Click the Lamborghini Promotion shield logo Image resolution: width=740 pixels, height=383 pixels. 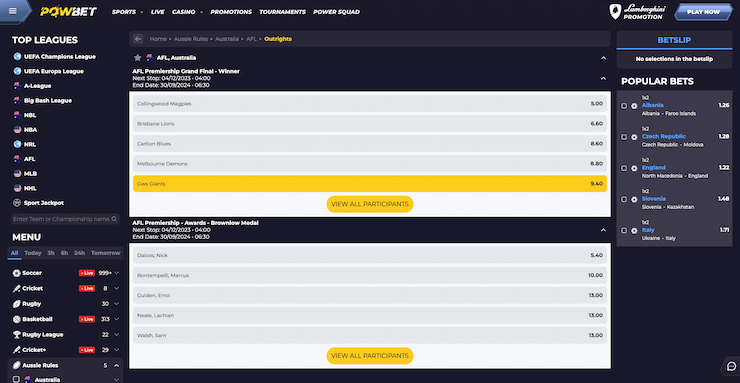(615, 12)
